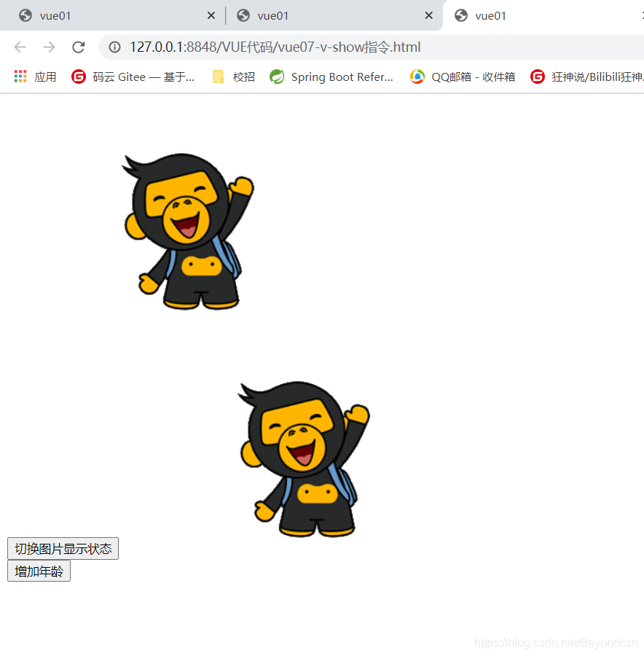Screen dimensions: 644x656
Task: Open site info icon in address bar
Action: coord(114,47)
